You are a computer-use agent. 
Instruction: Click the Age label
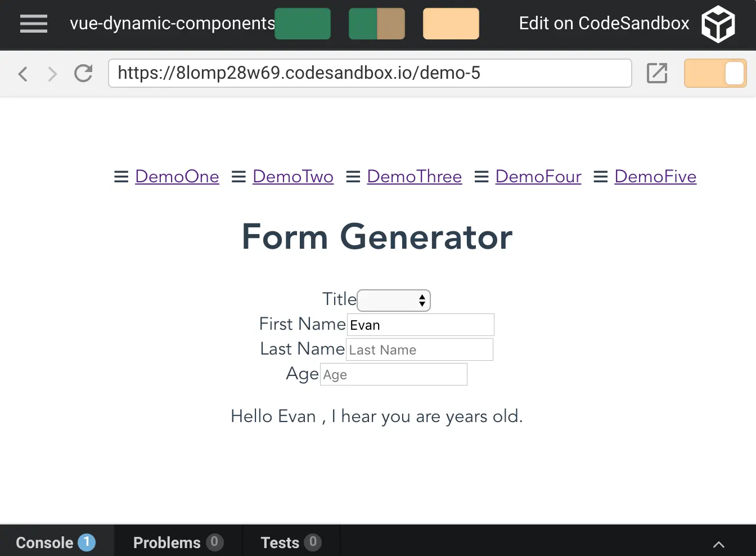click(303, 374)
